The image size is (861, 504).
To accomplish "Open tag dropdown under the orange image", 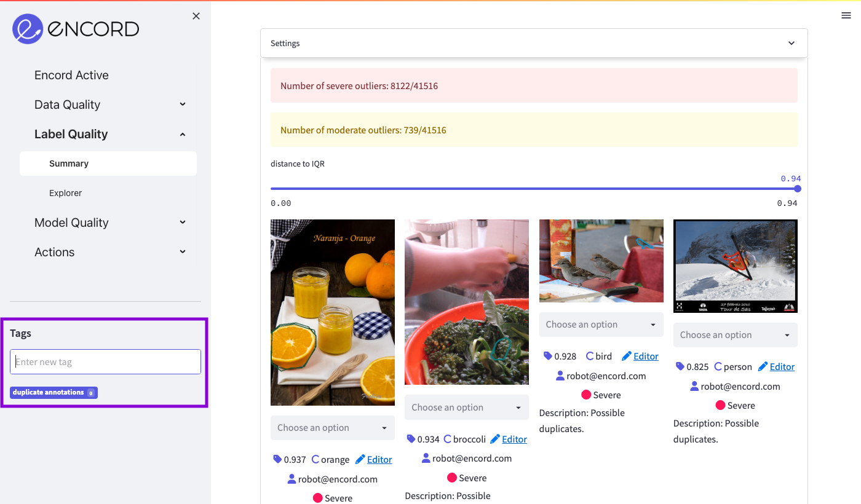I will click(333, 428).
